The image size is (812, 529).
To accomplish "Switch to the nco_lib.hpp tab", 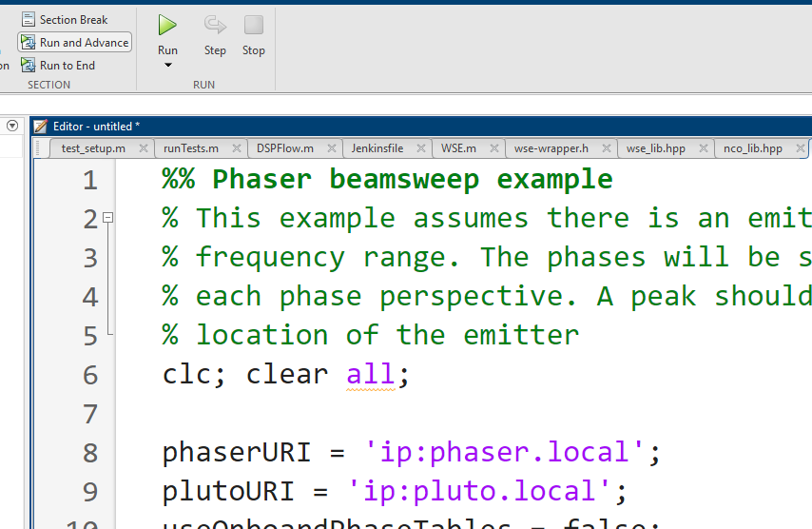I will 753,148.
